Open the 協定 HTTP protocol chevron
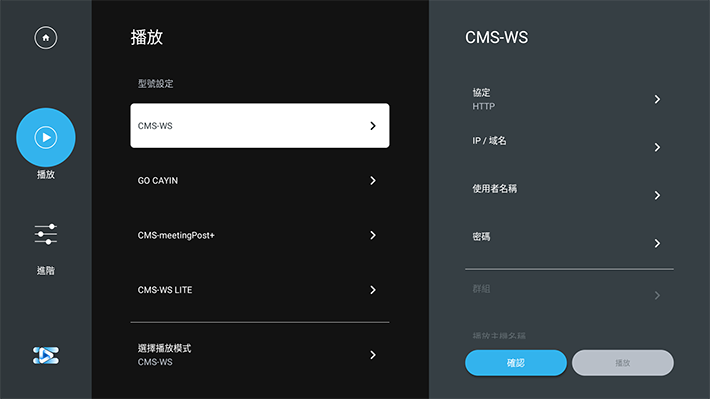 coord(657,99)
